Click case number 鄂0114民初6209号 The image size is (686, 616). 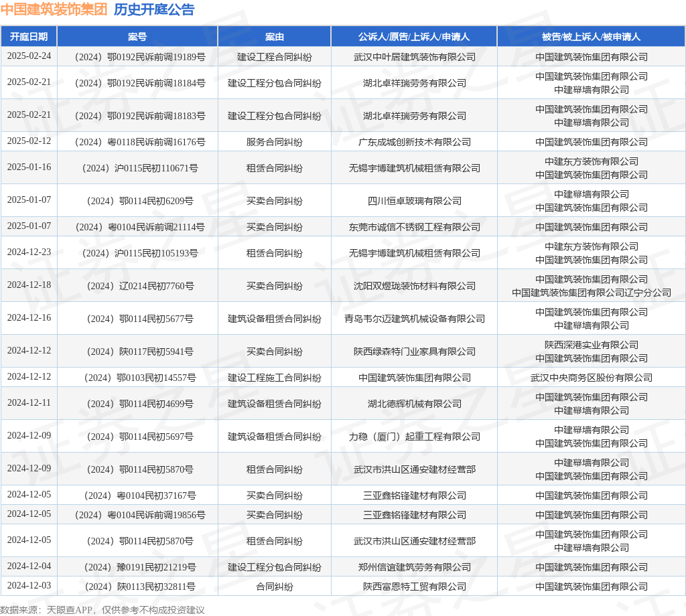140,201
